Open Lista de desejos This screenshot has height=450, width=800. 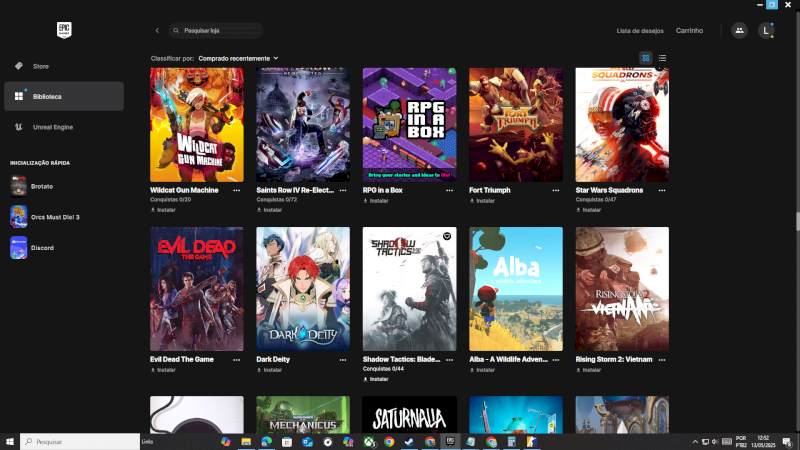click(640, 31)
